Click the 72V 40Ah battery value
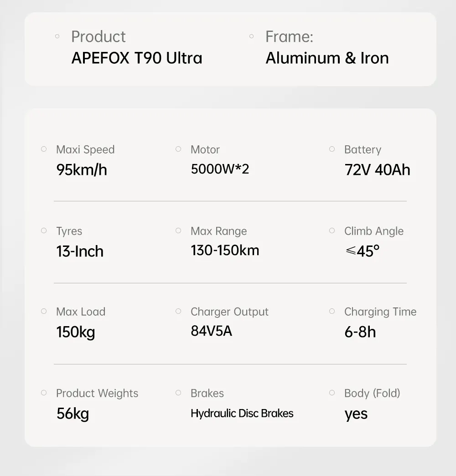The width and height of the screenshot is (456, 476). (x=378, y=170)
